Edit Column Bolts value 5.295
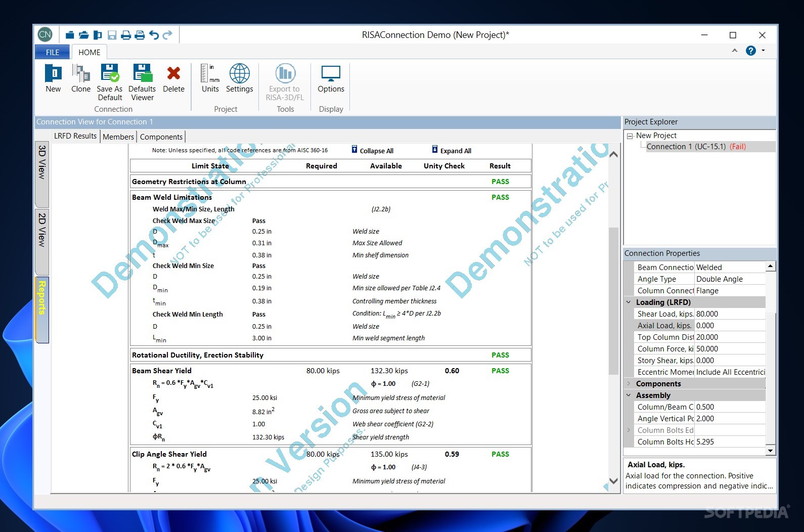The height and width of the screenshot is (532, 804). click(x=730, y=441)
